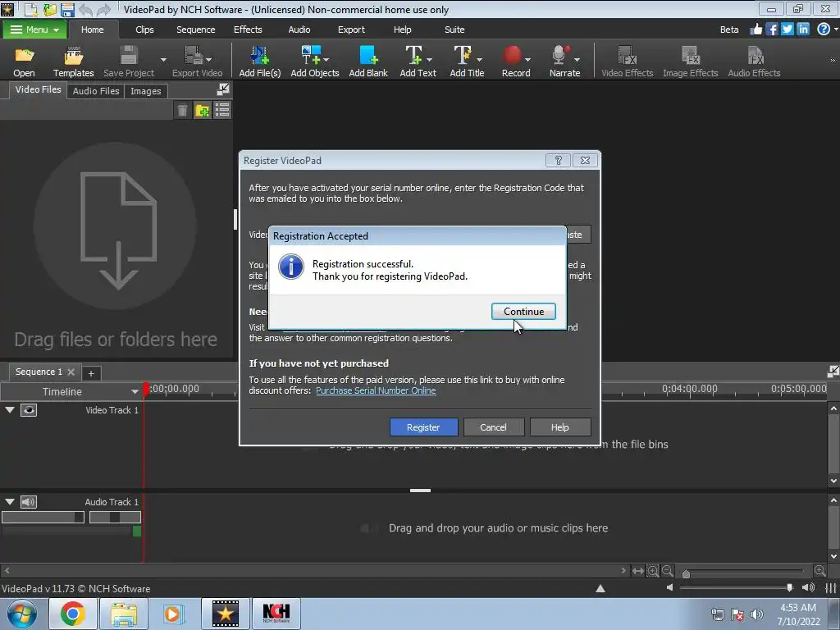Select the Video Files bin tab
This screenshot has width=840, height=630.
click(x=38, y=89)
